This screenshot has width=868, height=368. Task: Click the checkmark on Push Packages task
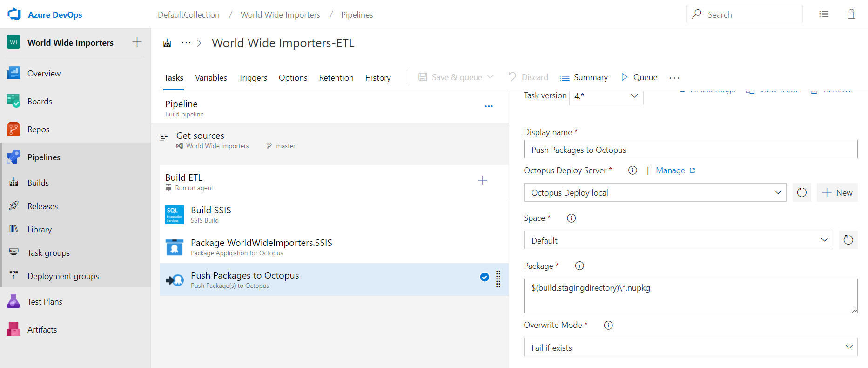484,277
